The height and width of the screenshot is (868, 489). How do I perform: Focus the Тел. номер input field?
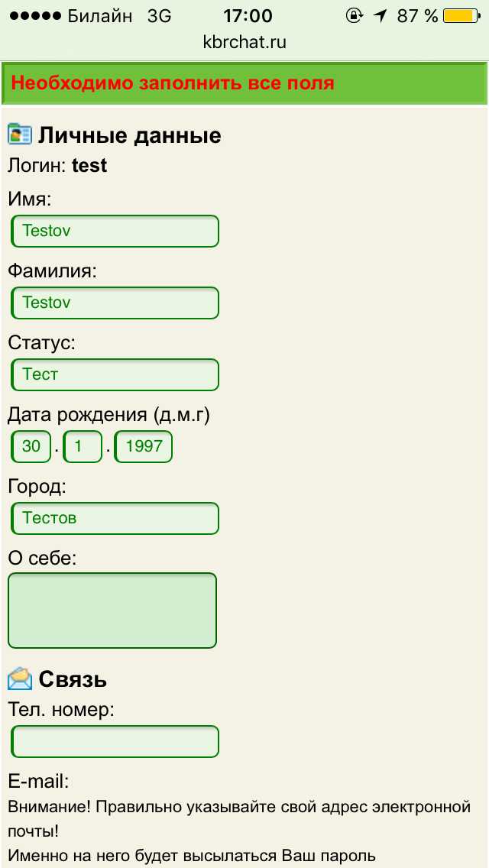click(115, 741)
